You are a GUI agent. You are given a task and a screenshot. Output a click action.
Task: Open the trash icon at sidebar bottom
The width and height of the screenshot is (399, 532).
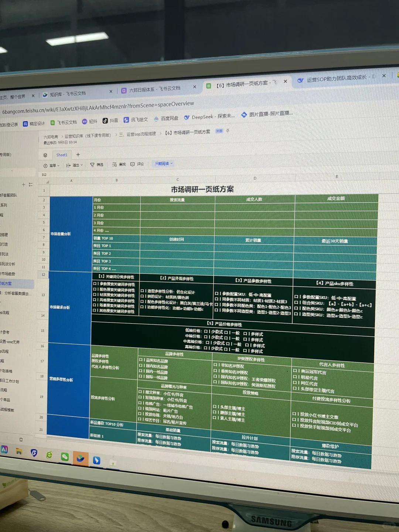click(x=21, y=439)
